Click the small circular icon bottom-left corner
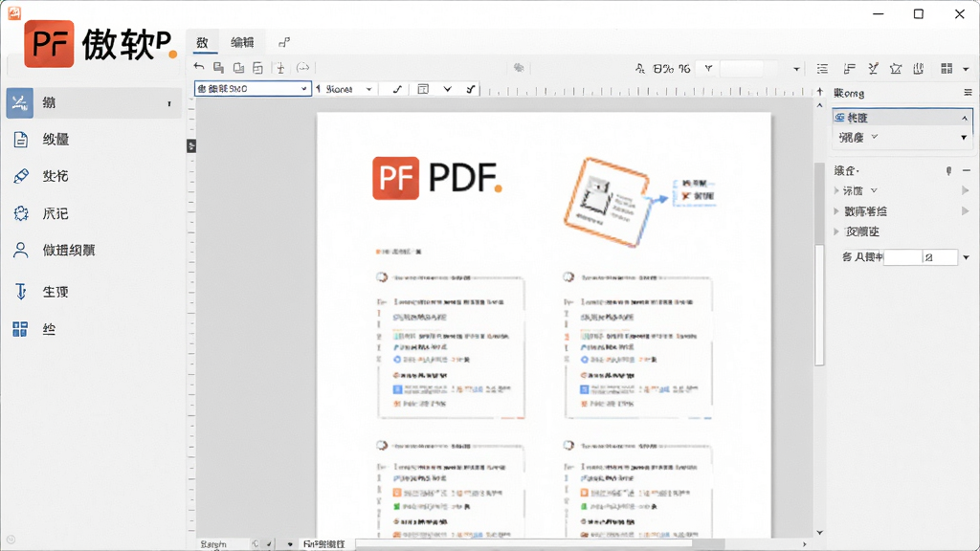Image resolution: width=980 pixels, height=551 pixels. (11, 540)
